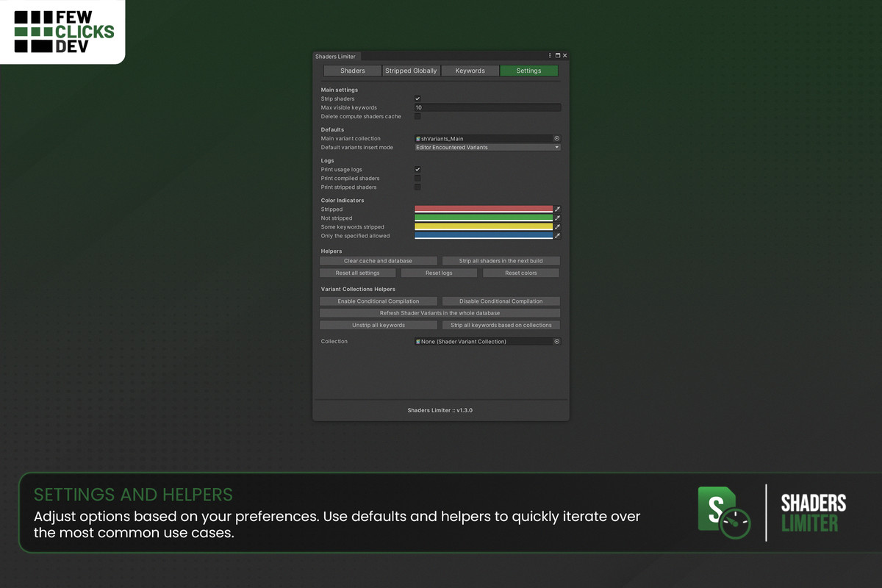882x588 pixels.
Task: Open the window's three-dot options menu
Action: [x=550, y=56]
